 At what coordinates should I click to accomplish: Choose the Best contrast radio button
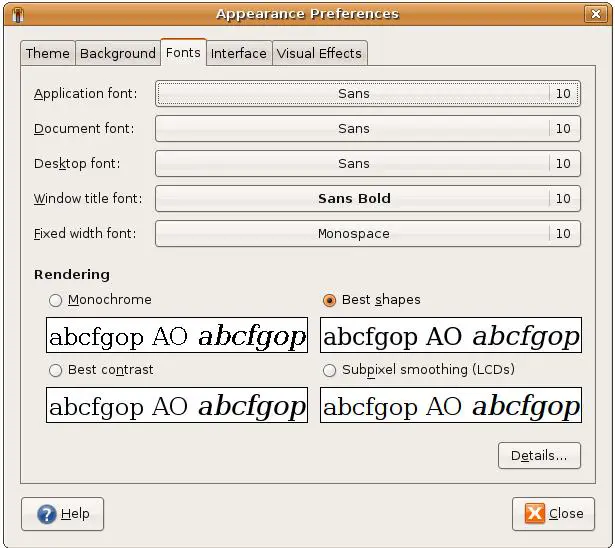tap(55, 370)
